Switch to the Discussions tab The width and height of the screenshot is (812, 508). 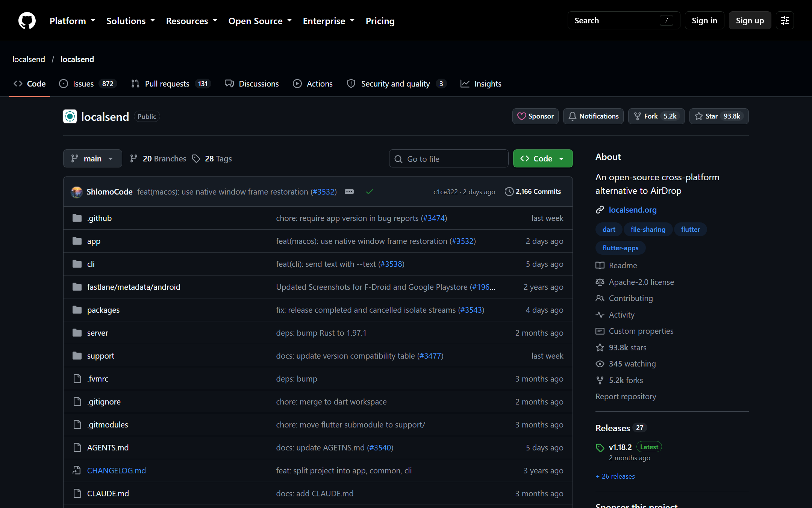tap(252, 84)
